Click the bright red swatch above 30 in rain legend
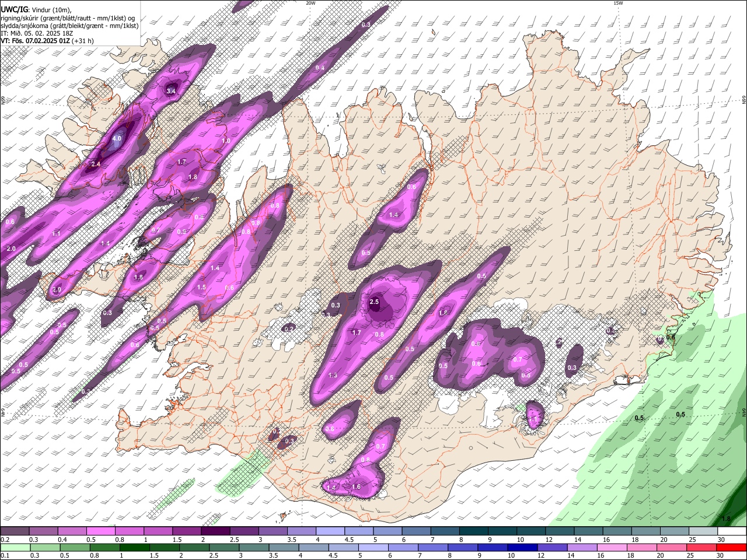This screenshot has height=560, width=747. pos(732,547)
